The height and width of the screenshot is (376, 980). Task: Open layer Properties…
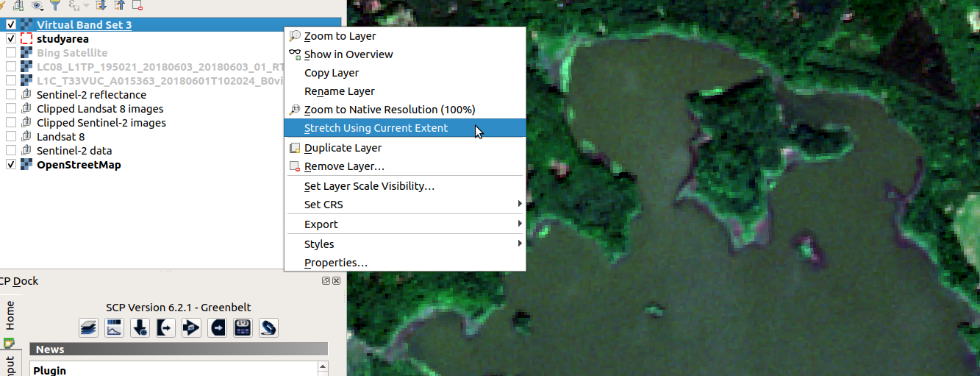pos(405,263)
